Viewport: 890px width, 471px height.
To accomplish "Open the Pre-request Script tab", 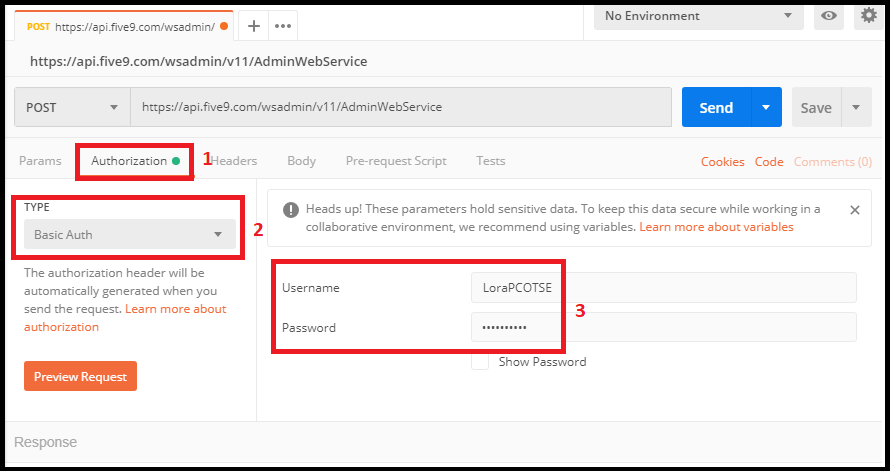I will point(396,161).
